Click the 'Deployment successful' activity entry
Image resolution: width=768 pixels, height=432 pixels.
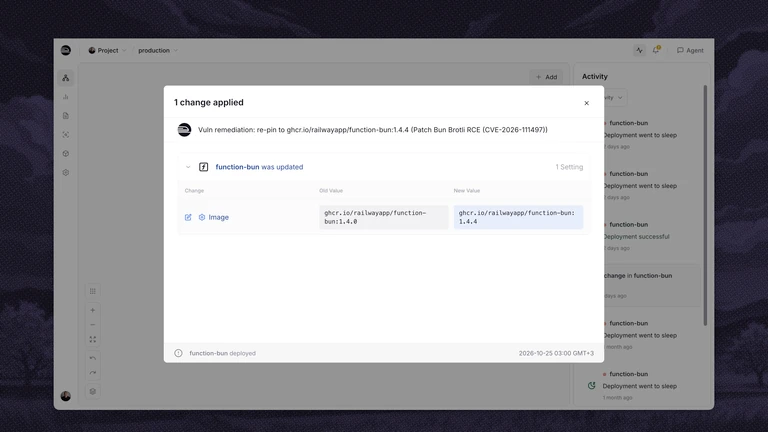coord(636,237)
